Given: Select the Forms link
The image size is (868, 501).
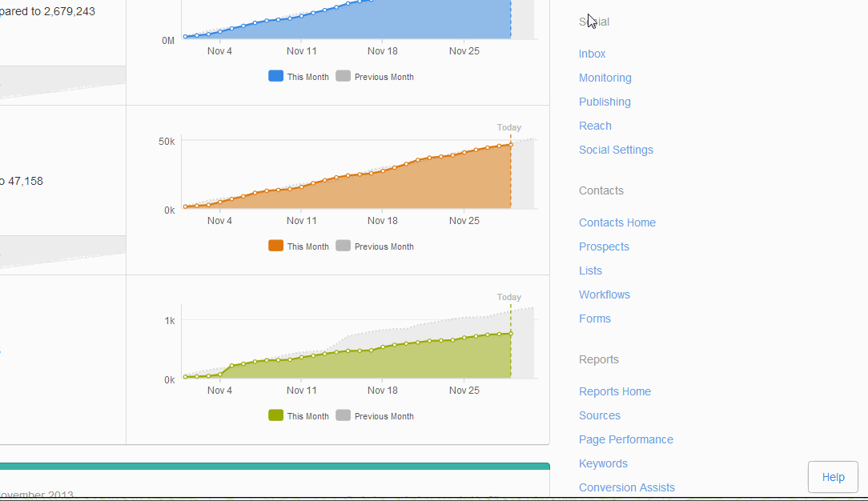Looking at the screenshot, I should point(594,319).
